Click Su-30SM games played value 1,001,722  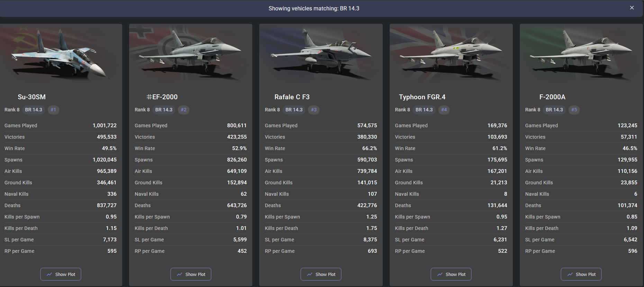coord(105,126)
